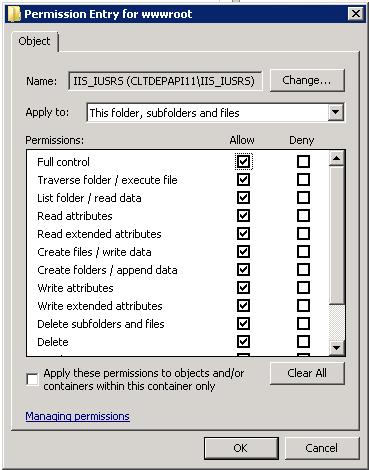Enable apply permissions within this container only
The height and width of the screenshot is (470, 369).
(32, 380)
